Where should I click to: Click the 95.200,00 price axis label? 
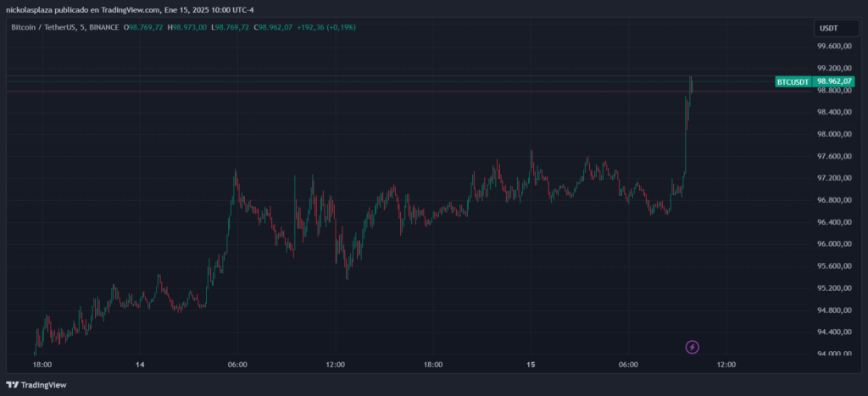pyautogui.click(x=834, y=288)
